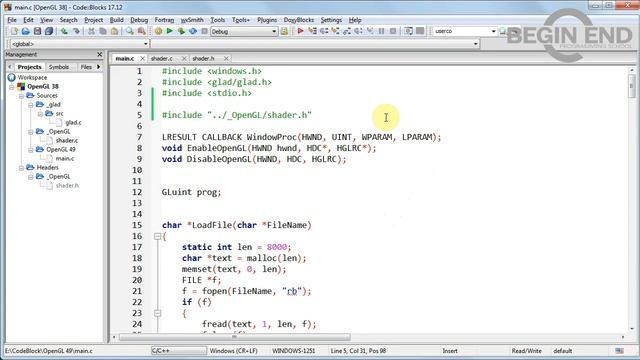Switch to the Files panel tab
Image resolution: width=640 pixels, height=360 pixels.
(x=86, y=67)
